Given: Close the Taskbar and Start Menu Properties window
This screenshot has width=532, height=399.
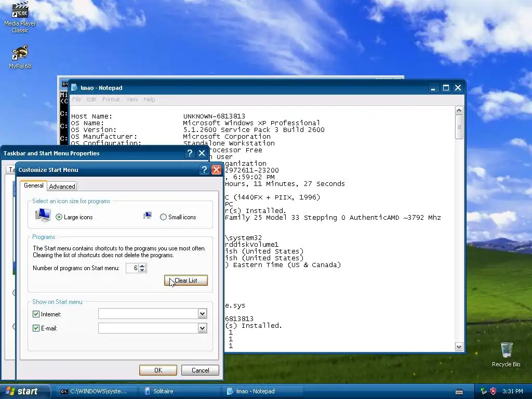Looking at the screenshot, I should point(202,153).
